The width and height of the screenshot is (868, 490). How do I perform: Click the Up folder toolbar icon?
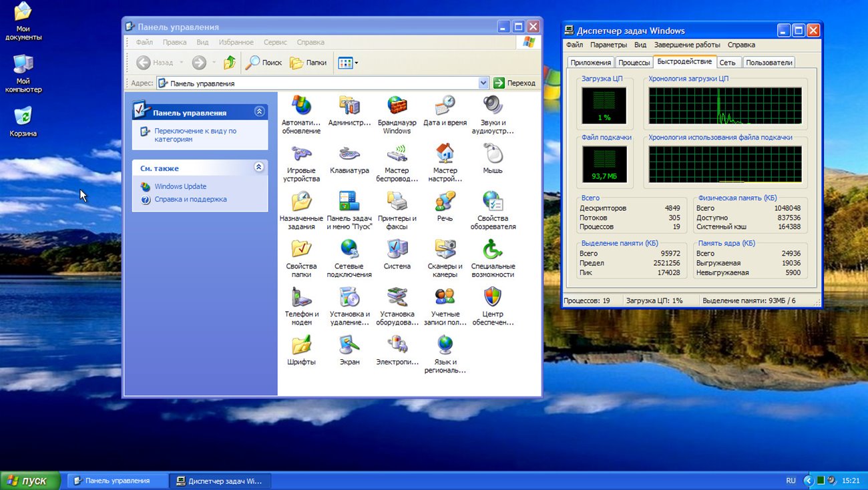[230, 63]
